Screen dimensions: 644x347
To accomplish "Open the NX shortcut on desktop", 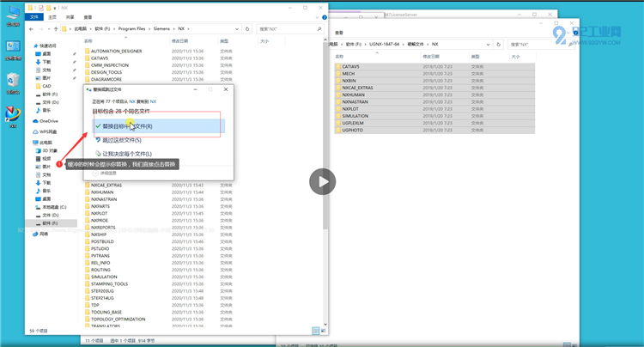I will (x=13, y=117).
